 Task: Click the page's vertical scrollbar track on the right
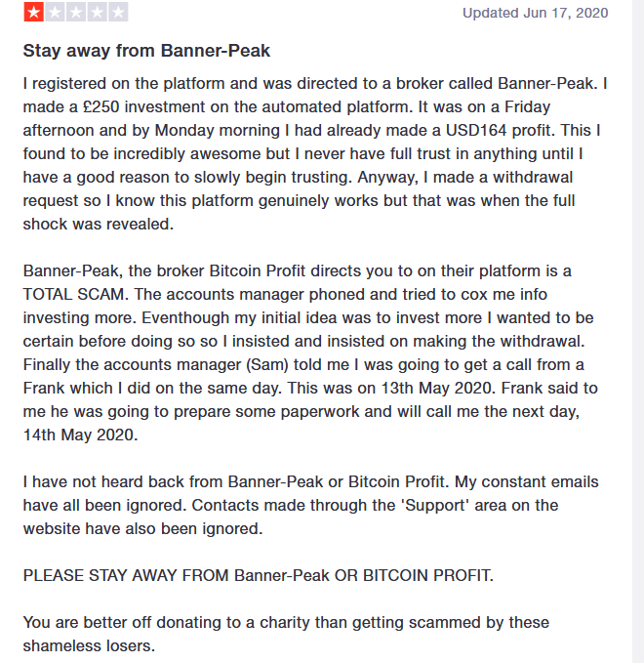[x=638, y=332]
